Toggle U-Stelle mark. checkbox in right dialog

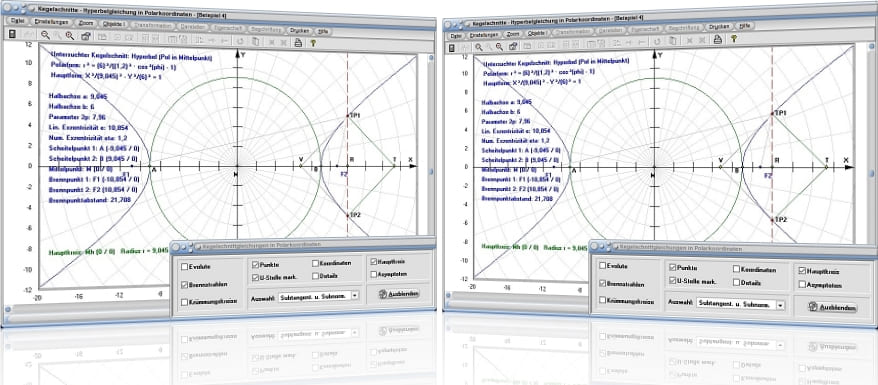[x=672, y=281]
